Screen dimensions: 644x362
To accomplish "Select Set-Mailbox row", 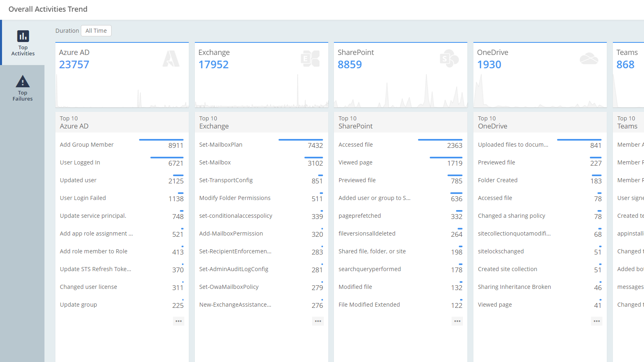I will tap(261, 162).
